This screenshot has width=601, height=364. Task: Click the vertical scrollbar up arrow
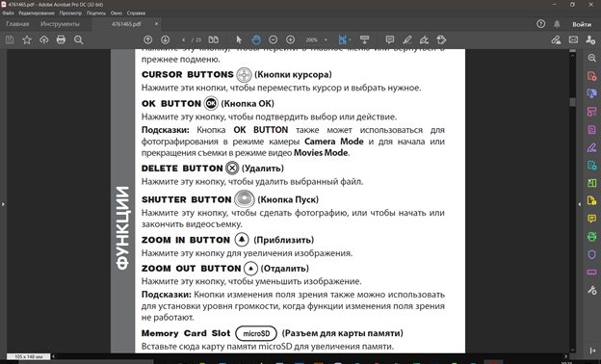click(573, 56)
